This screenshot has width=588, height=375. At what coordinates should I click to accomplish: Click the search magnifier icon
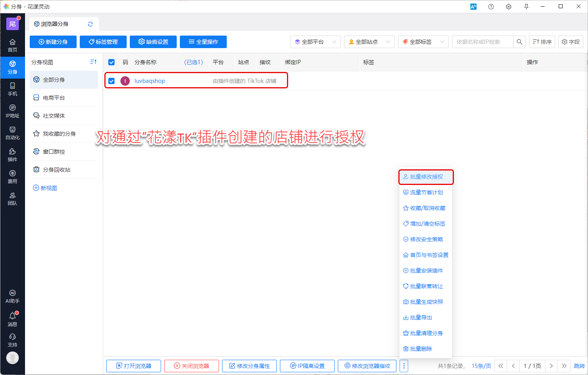point(519,42)
